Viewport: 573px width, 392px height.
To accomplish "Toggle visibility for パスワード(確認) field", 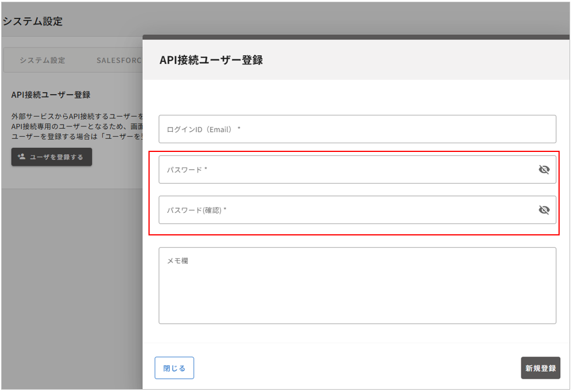I will click(x=543, y=210).
